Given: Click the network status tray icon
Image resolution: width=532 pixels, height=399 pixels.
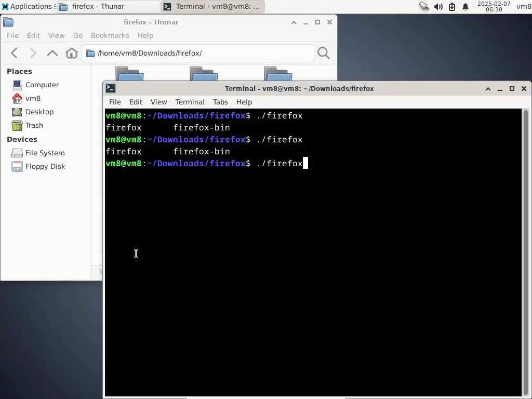Looking at the screenshot, I should coord(424,6).
